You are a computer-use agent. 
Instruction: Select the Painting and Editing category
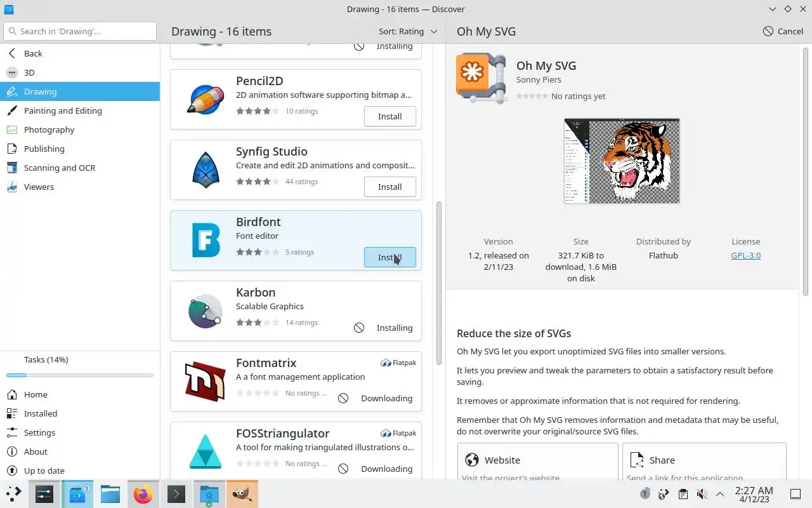[80, 110]
